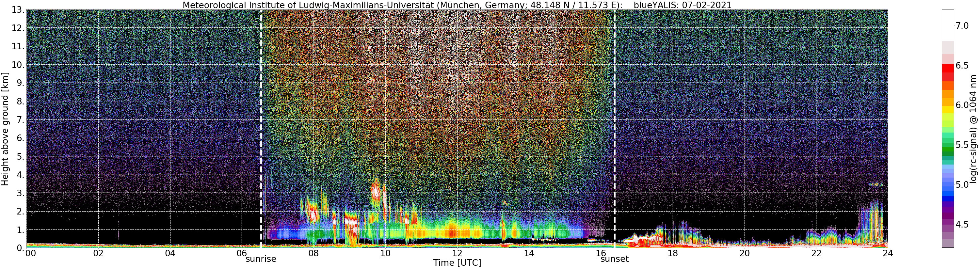This screenshot has height=269, width=980.
Task: Click the '20' tick on the time axis
Action: pyautogui.click(x=744, y=253)
